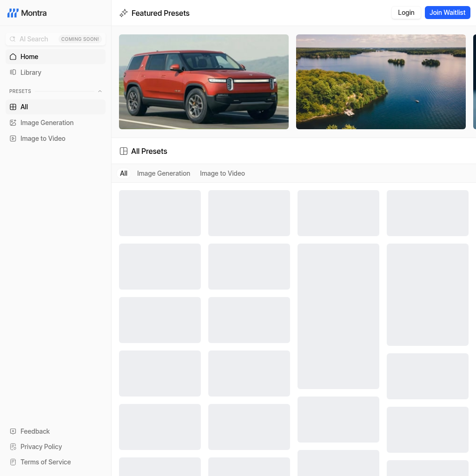Screen dimensions: 476x476
Task: Click the sidebar Image Generation icon
Action: [x=13, y=123]
